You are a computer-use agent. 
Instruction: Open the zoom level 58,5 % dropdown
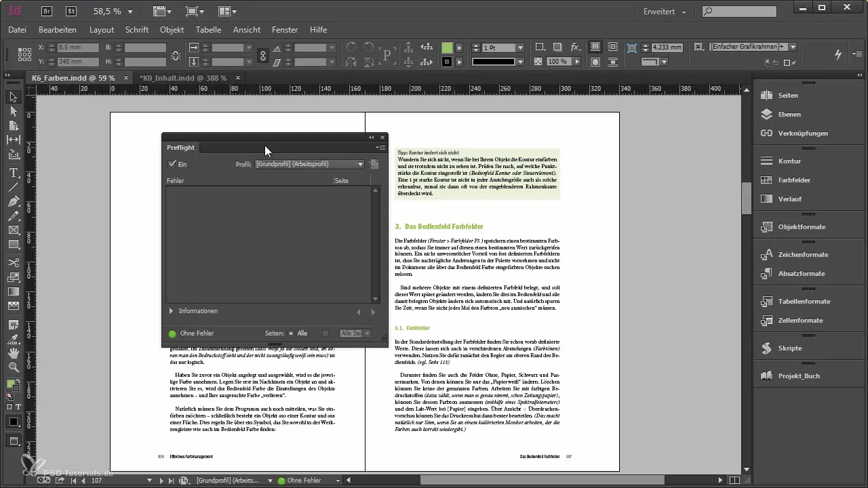click(130, 12)
